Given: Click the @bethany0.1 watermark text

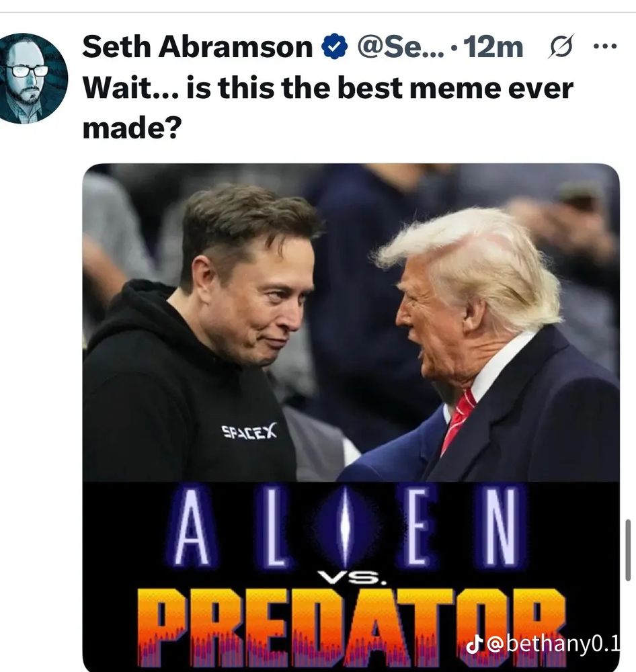Looking at the screenshot, I should (x=555, y=644).
